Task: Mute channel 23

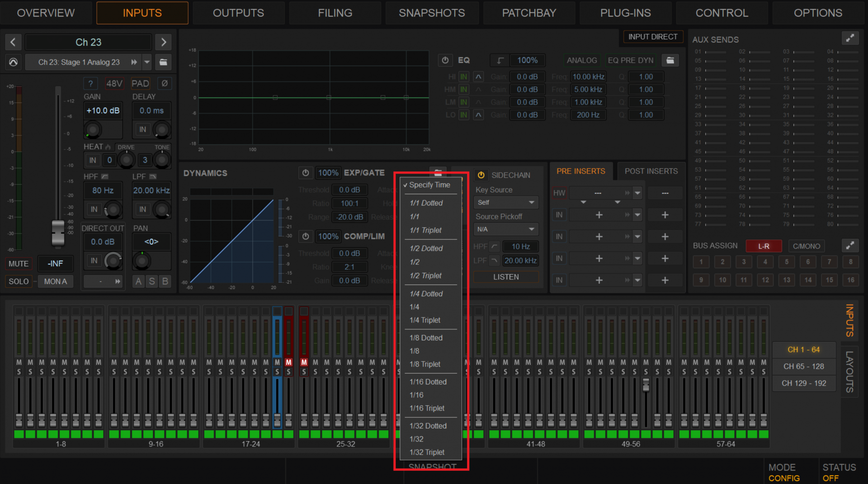Action: point(18,264)
